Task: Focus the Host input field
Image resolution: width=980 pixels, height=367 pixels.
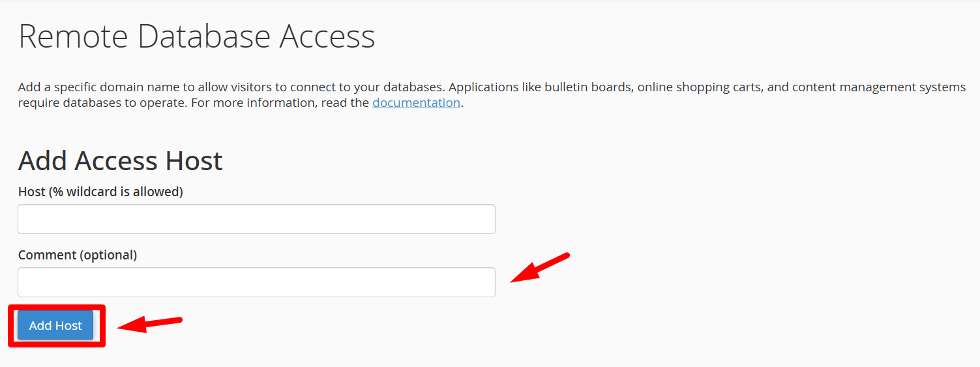Action: (x=256, y=219)
